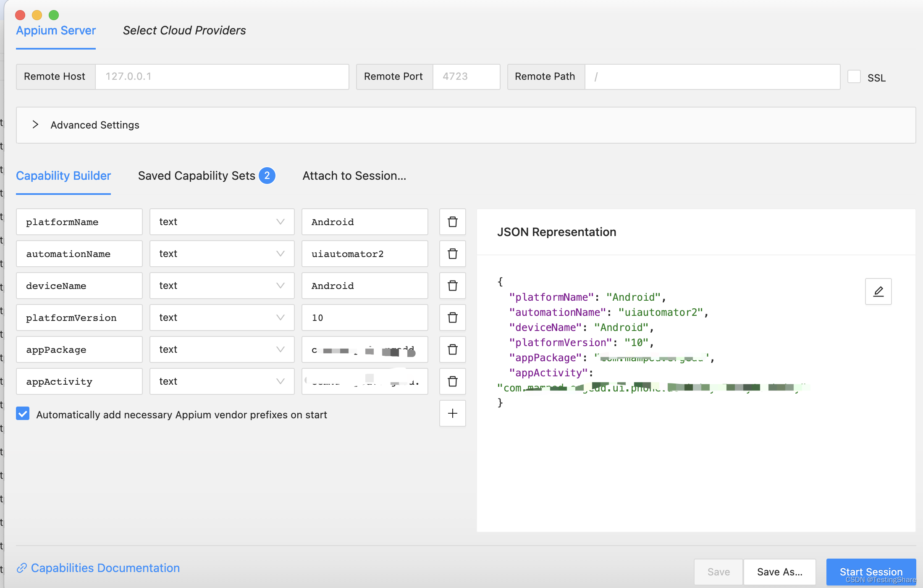This screenshot has width=923, height=588.
Task: Enable SSL checkbox on remote host
Action: click(x=854, y=77)
